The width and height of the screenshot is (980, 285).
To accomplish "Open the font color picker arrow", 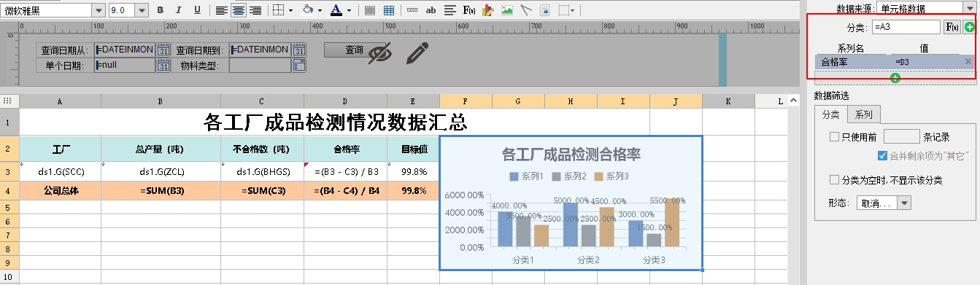I will point(350,10).
